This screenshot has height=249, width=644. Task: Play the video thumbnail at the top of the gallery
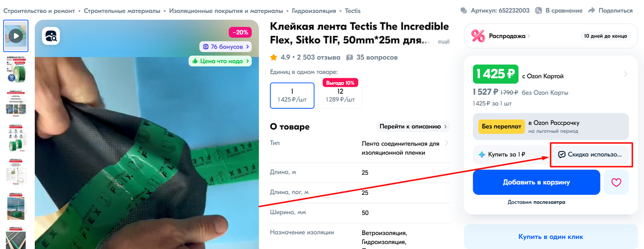(16, 36)
